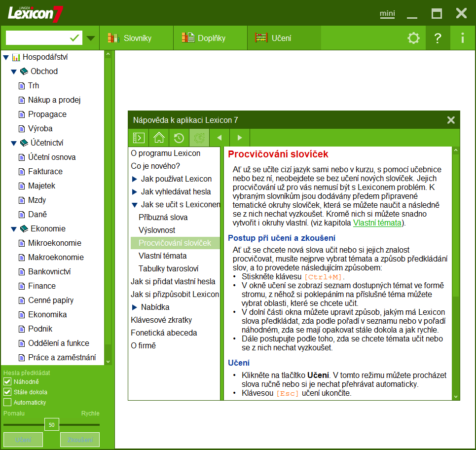Collapse the Ekonomie tree node

[x=14, y=229]
